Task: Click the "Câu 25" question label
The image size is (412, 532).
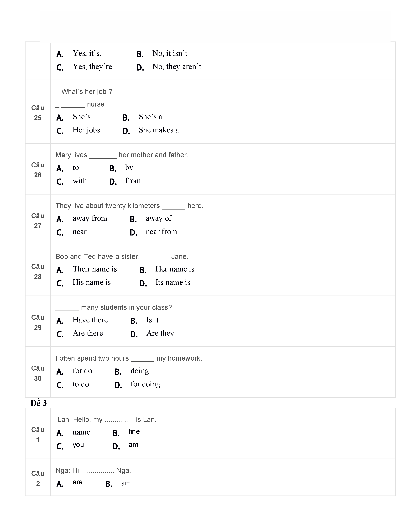Action: coord(38,113)
